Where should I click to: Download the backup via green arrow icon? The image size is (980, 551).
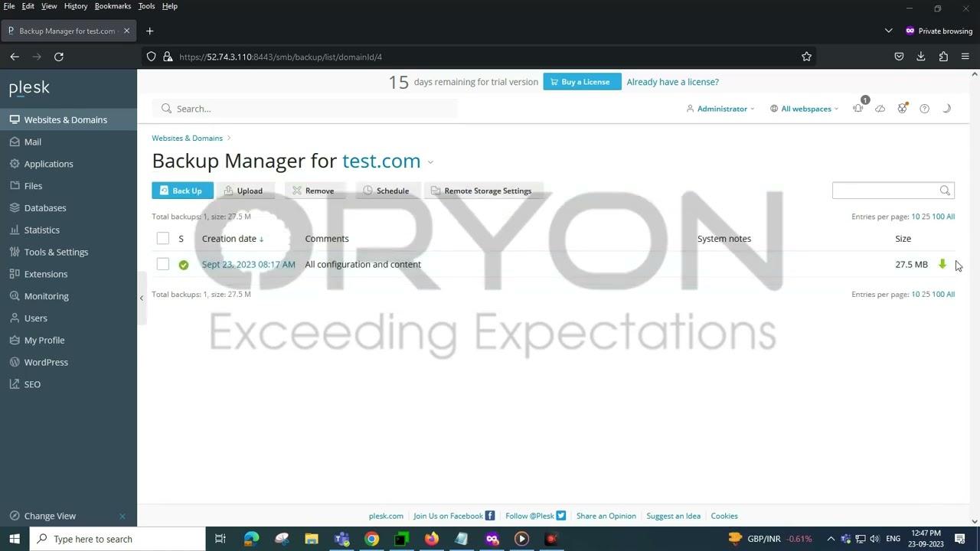[942, 264]
